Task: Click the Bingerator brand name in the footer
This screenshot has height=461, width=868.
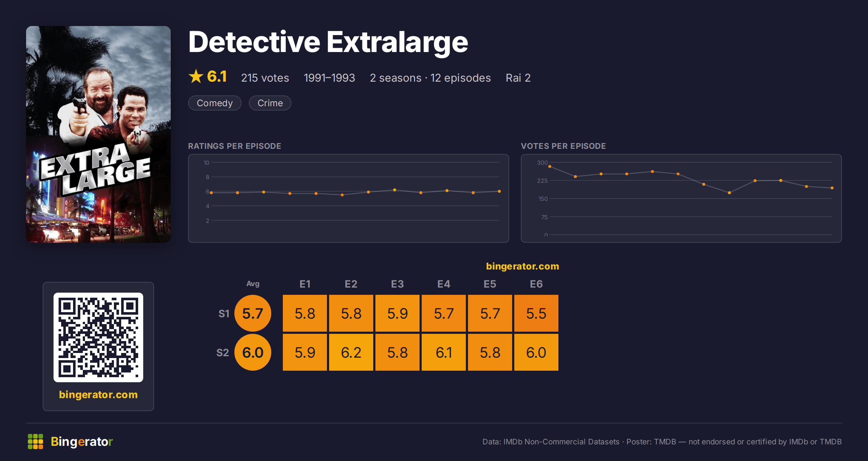Action: point(82,441)
